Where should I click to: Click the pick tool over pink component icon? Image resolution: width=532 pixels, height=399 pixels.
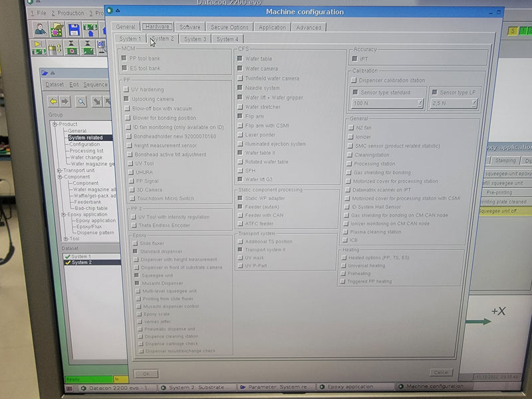(x=71, y=47)
